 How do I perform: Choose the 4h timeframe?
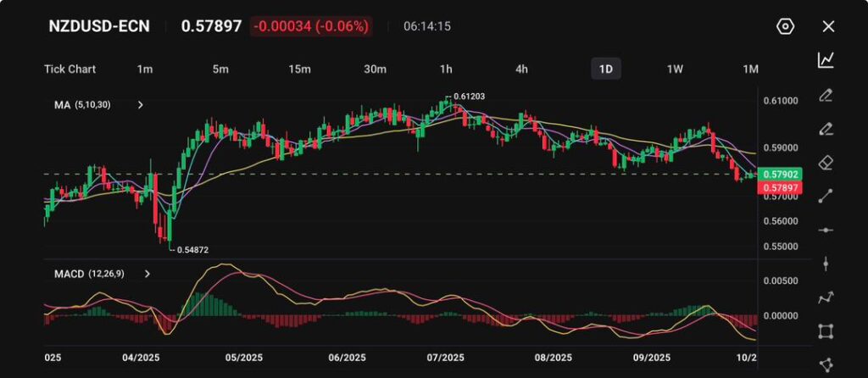522,69
